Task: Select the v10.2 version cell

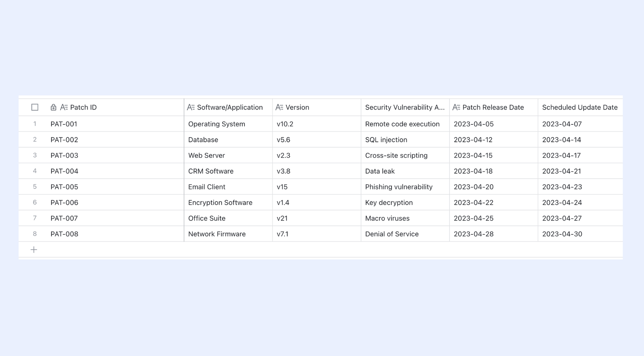Action: point(316,124)
